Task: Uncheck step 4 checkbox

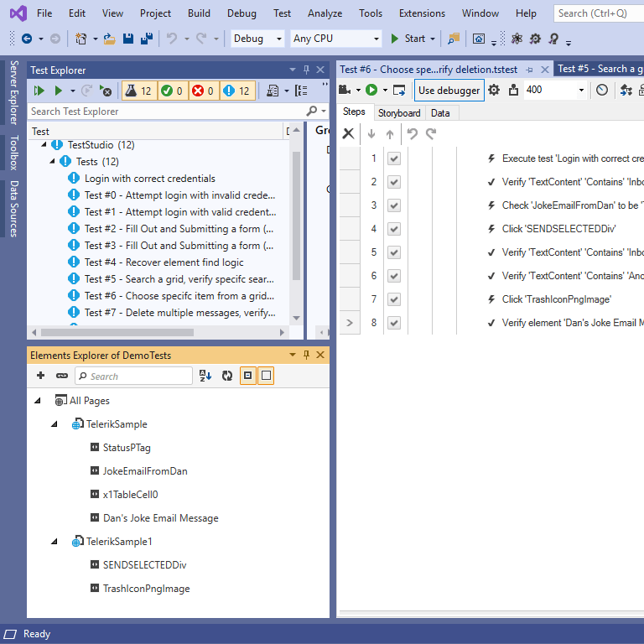Action: tap(394, 229)
